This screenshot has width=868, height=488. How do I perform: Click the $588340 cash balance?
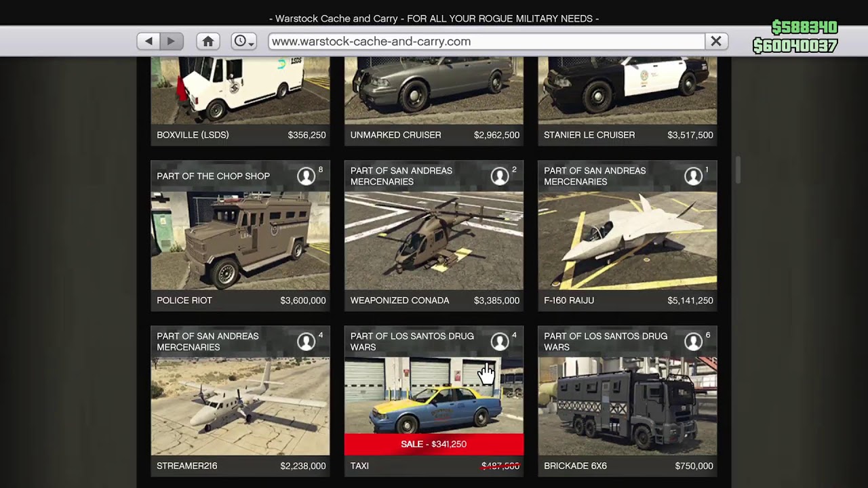804,28
